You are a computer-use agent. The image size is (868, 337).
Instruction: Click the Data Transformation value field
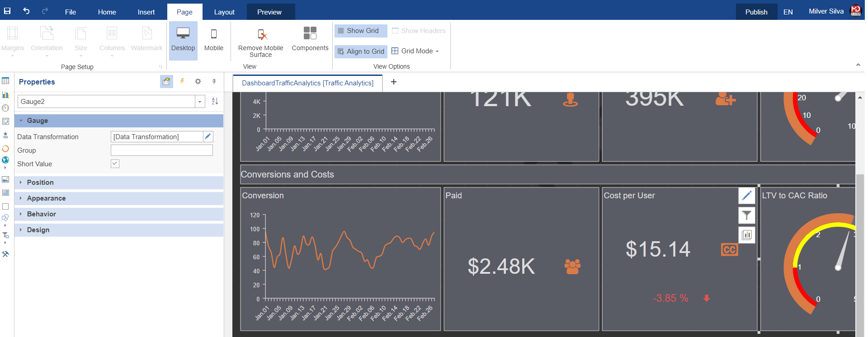pyautogui.click(x=157, y=136)
